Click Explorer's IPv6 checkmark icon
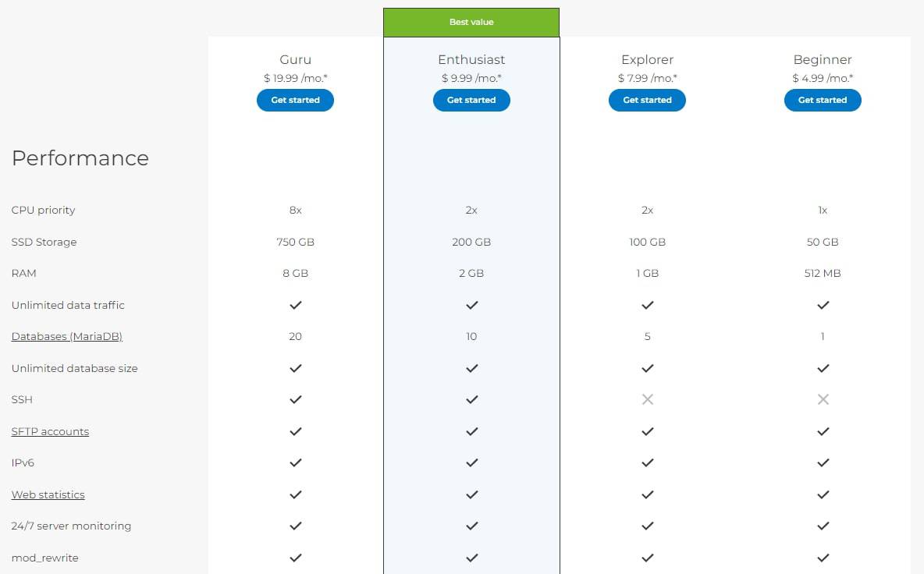The image size is (924, 574). tap(648, 462)
